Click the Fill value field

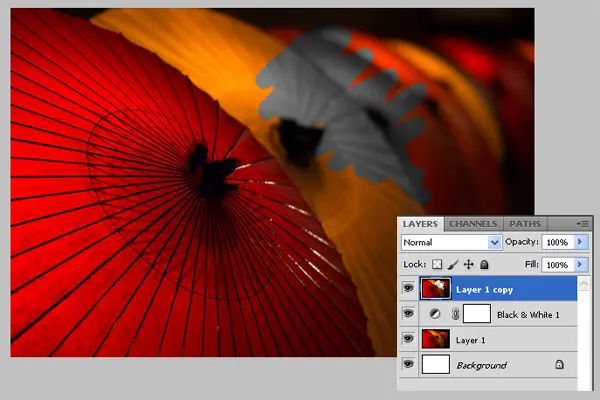click(558, 265)
